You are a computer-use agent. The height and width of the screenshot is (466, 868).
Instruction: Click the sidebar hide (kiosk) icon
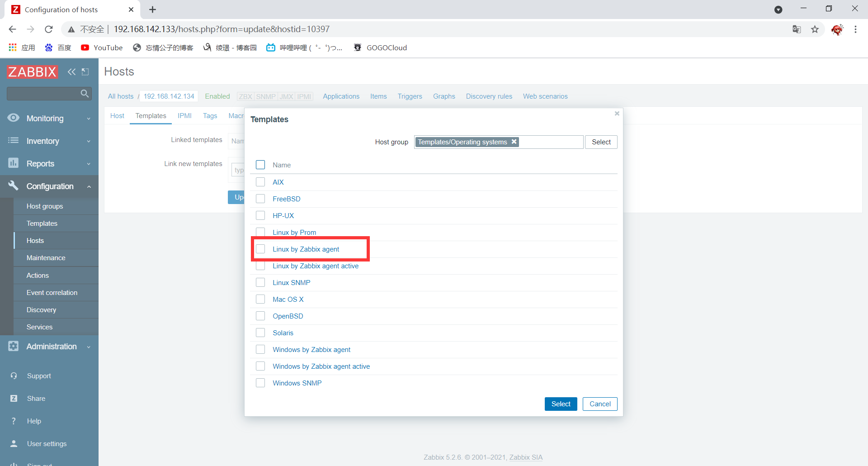pyautogui.click(x=85, y=71)
